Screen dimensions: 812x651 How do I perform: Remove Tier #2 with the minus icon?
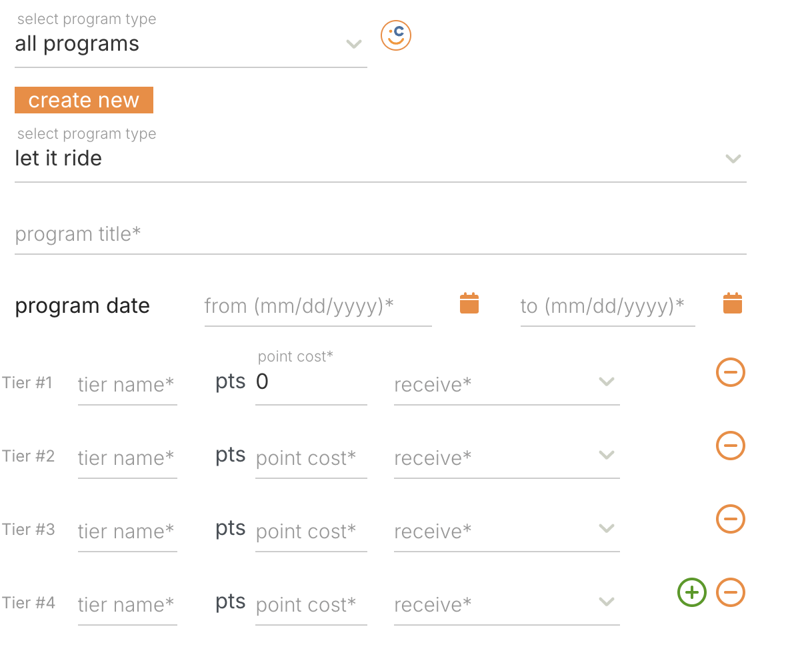coord(730,446)
